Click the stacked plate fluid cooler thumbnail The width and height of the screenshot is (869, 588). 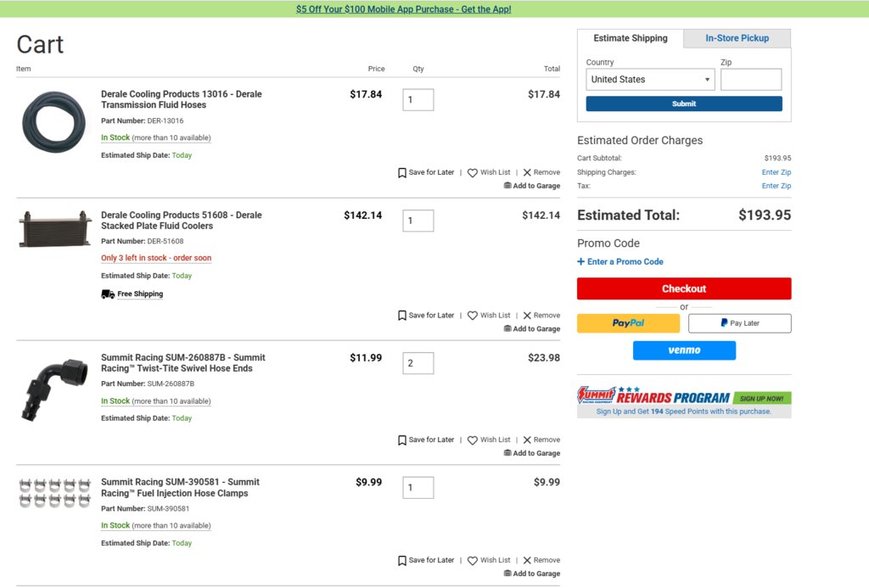click(55, 229)
